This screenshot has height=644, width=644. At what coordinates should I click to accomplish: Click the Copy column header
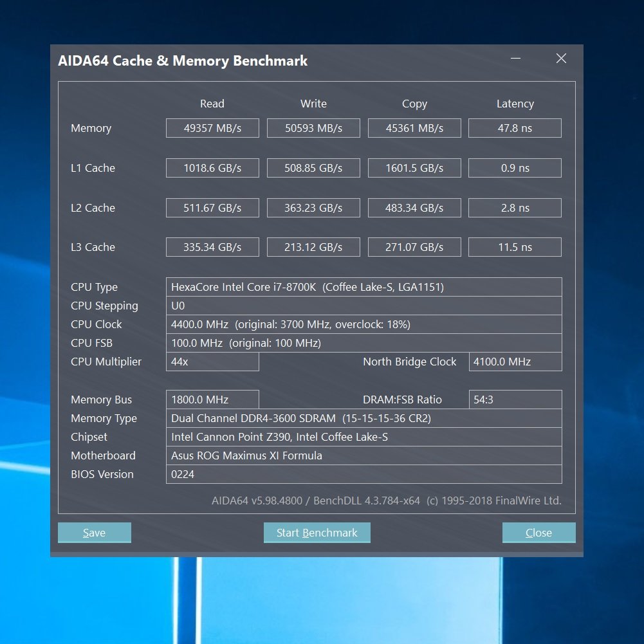point(414,104)
